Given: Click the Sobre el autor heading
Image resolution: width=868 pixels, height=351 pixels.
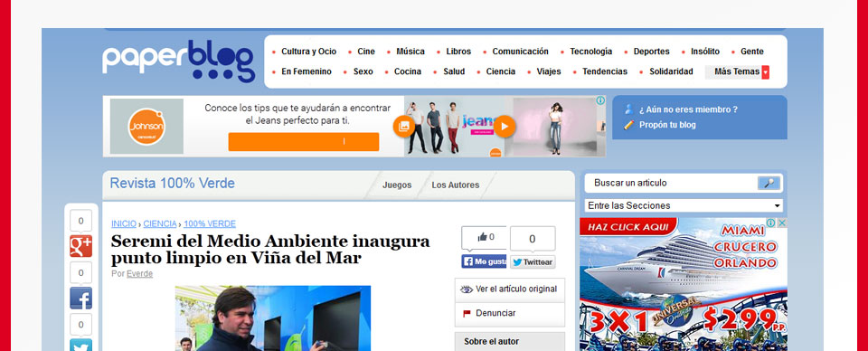Looking at the screenshot, I should (492, 342).
